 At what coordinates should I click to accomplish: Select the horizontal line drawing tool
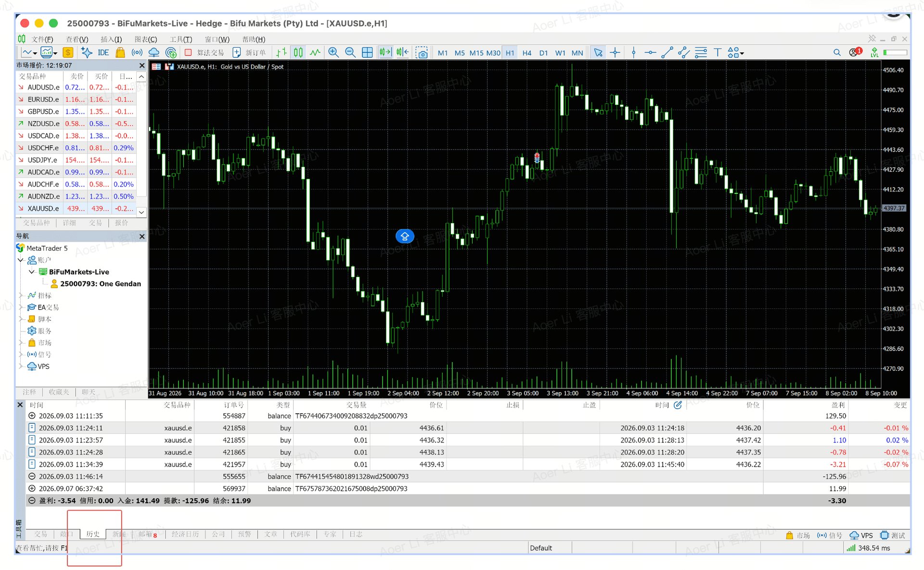650,52
